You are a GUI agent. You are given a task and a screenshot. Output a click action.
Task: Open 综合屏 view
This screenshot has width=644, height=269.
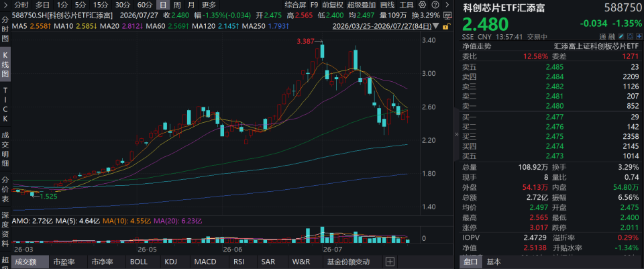pos(296,5)
